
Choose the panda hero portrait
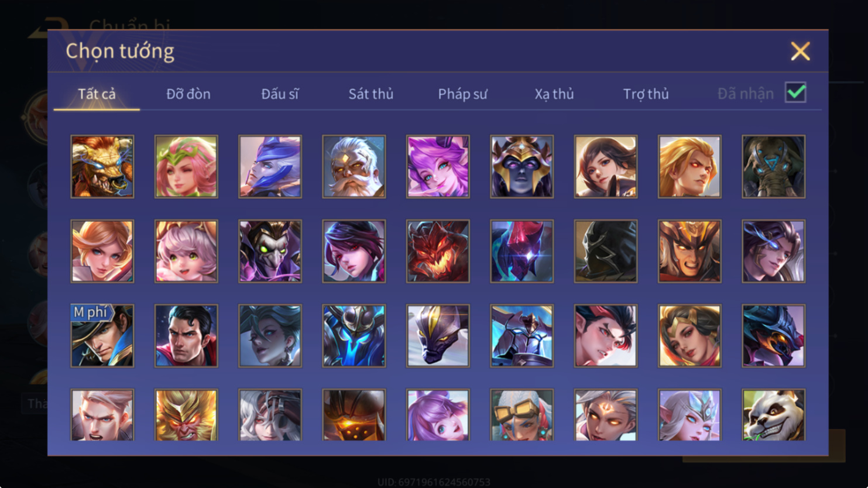pos(773,415)
